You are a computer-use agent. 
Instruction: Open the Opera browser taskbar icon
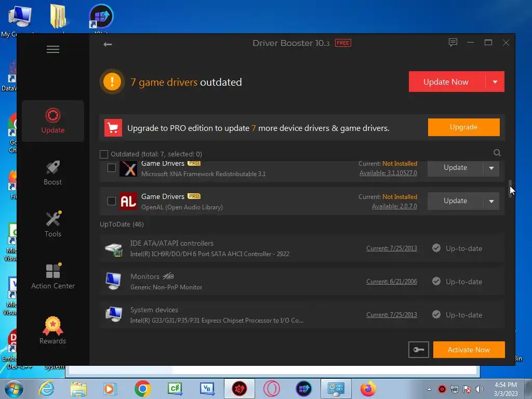[x=271, y=389]
